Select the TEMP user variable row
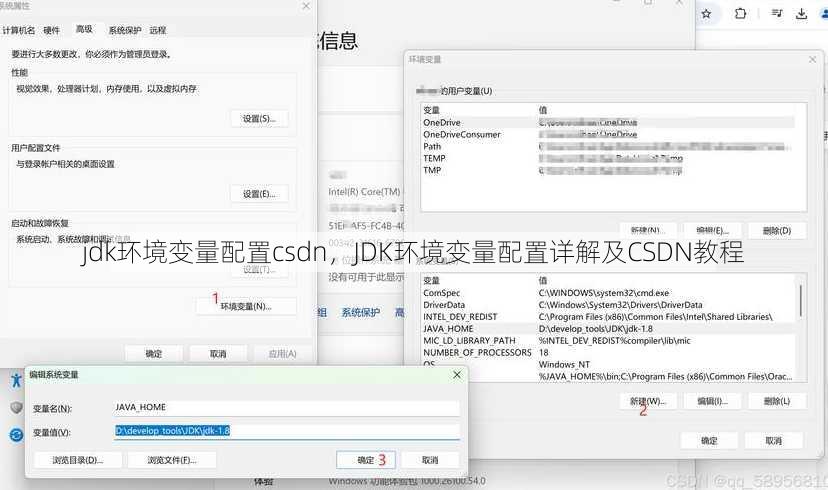Viewport: 828px width, 490px height. pyautogui.click(x=608, y=158)
